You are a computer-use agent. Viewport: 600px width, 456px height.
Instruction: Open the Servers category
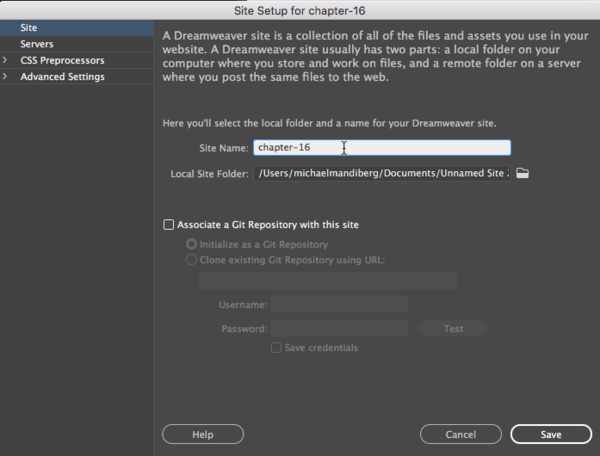coord(37,44)
